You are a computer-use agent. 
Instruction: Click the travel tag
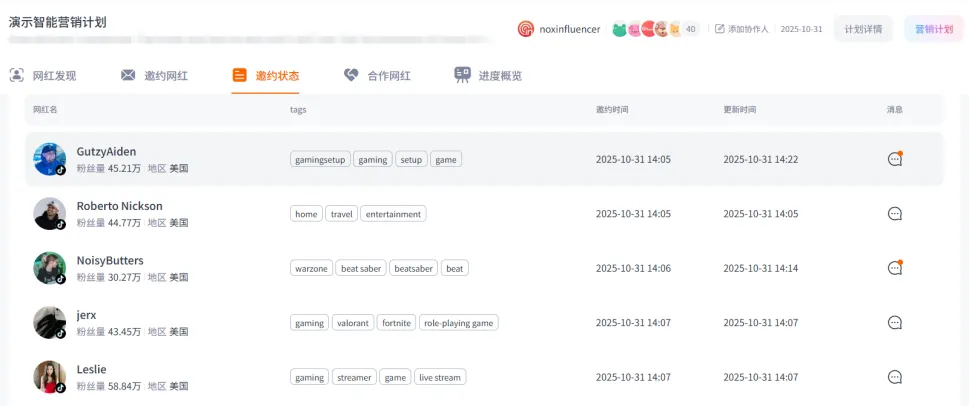tap(341, 214)
